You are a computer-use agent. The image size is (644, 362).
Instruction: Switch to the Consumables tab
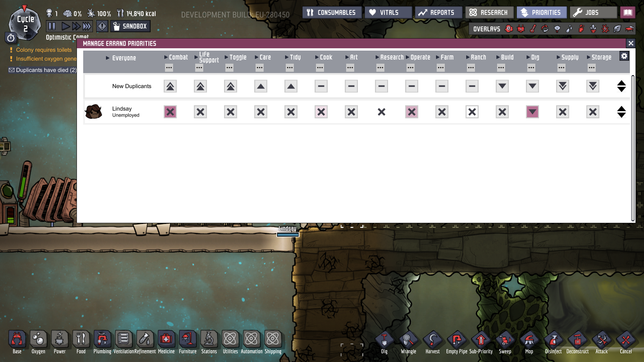click(331, 12)
